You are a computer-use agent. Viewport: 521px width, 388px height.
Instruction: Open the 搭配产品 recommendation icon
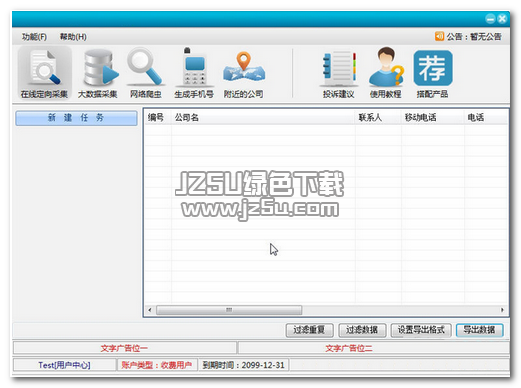(x=433, y=73)
